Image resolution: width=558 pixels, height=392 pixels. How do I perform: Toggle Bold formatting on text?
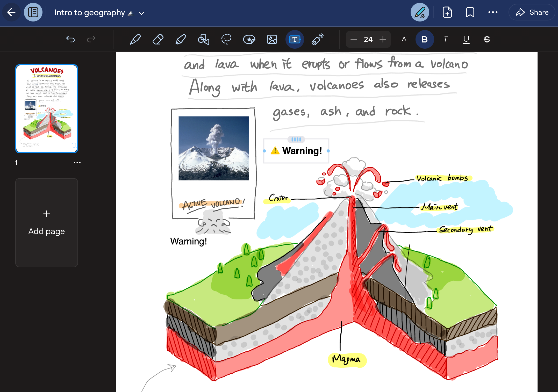425,39
